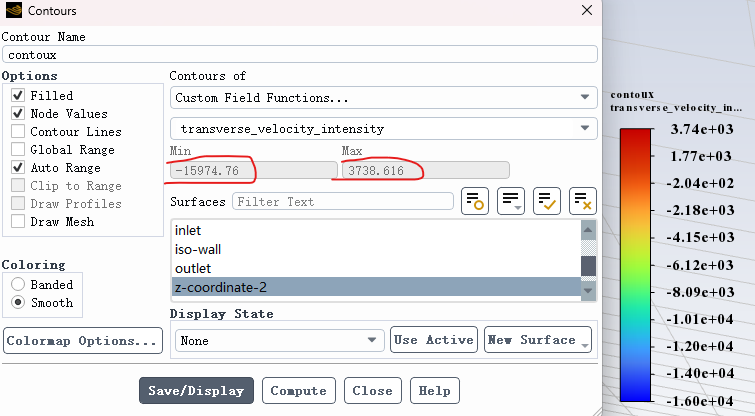Deselect all shown surfaces icon

tap(583, 201)
